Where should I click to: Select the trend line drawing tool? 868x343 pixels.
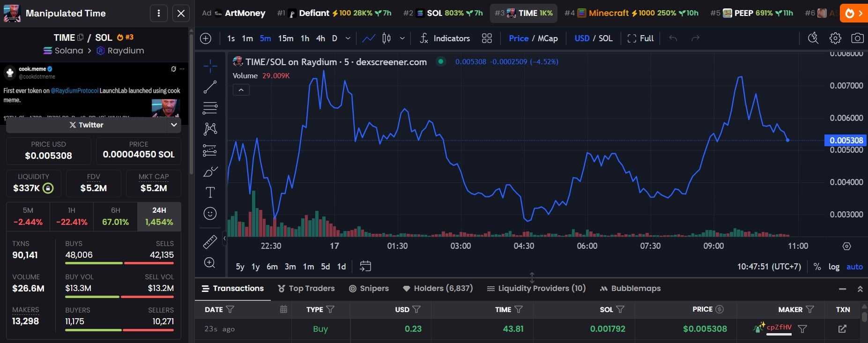[210, 87]
